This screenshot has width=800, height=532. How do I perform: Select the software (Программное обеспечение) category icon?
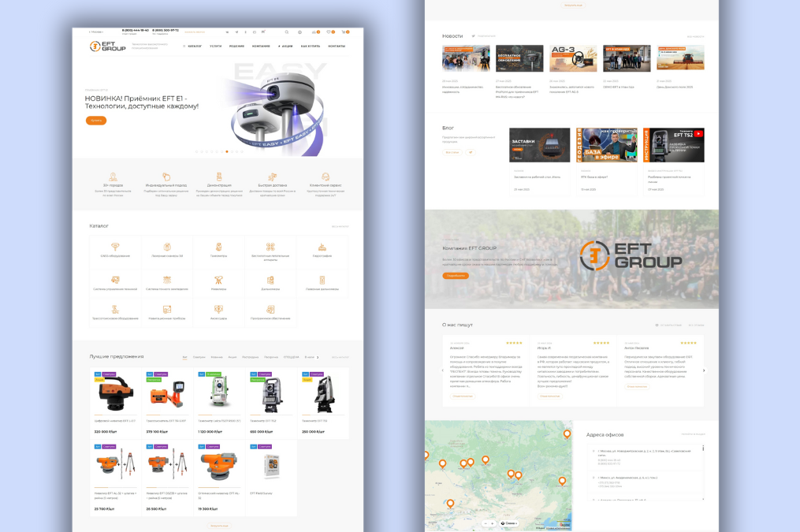pos(270,309)
